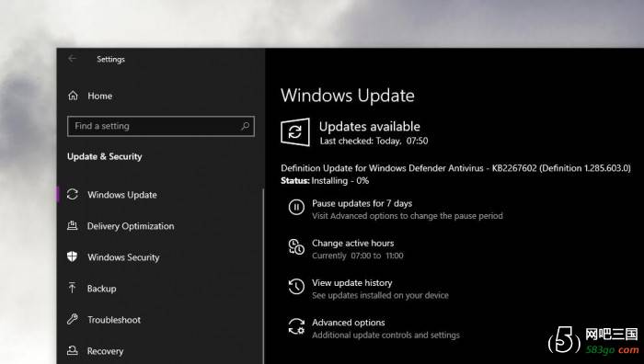This screenshot has width=644, height=364.
Task: Click the pause icon for updates
Action: [296, 207]
